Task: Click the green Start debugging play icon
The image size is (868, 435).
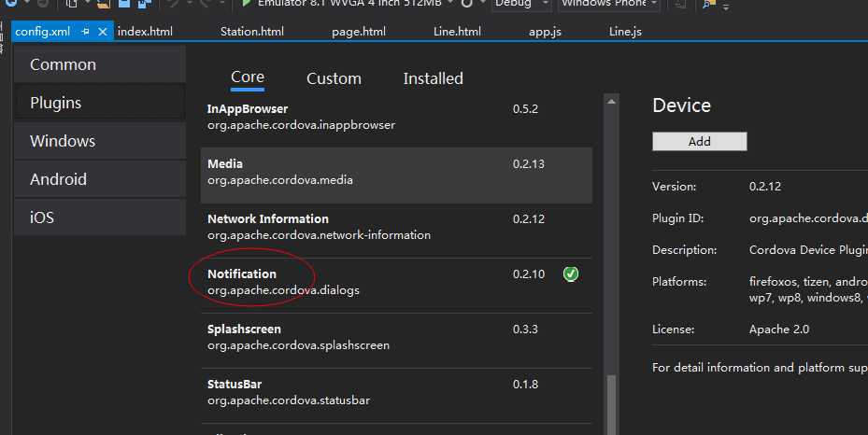Action: click(246, 4)
